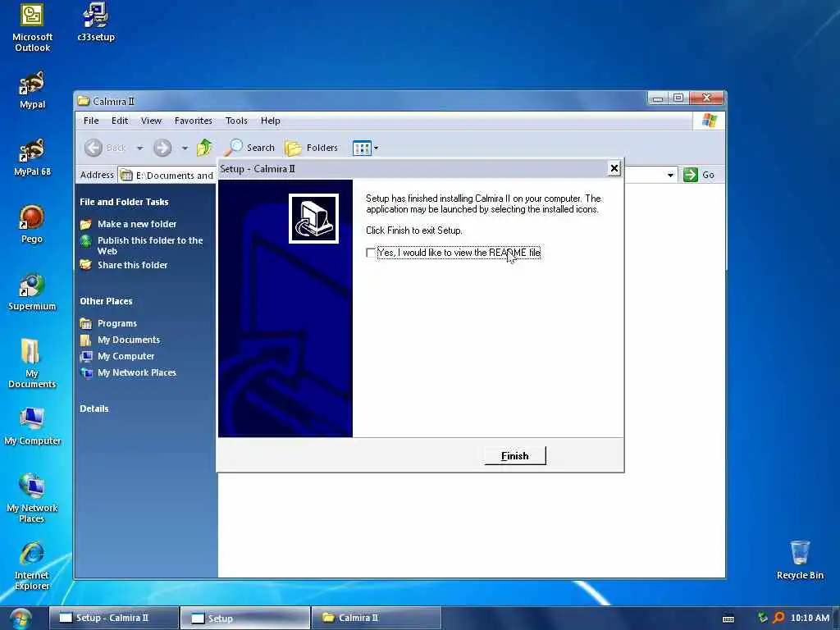Open the Tools menu in Calmira II window
Screen dimensions: 840x630
pyautogui.click(x=236, y=121)
